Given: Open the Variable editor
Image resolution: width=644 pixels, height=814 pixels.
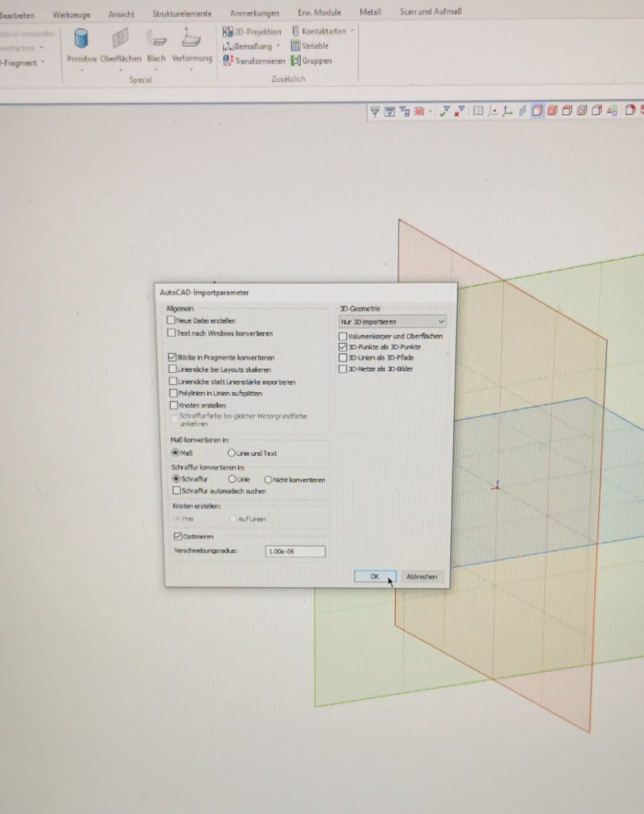Looking at the screenshot, I should [x=309, y=46].
